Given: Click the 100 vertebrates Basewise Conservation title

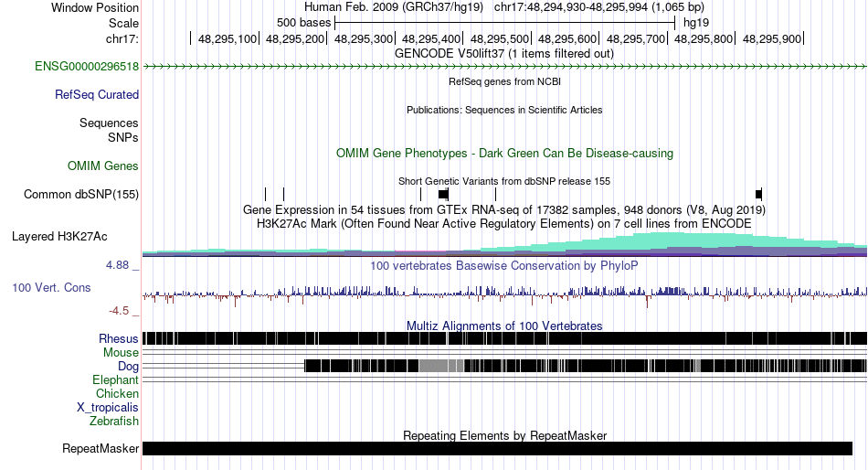Looking at the screenshot, I should click(x=504, y=266).
